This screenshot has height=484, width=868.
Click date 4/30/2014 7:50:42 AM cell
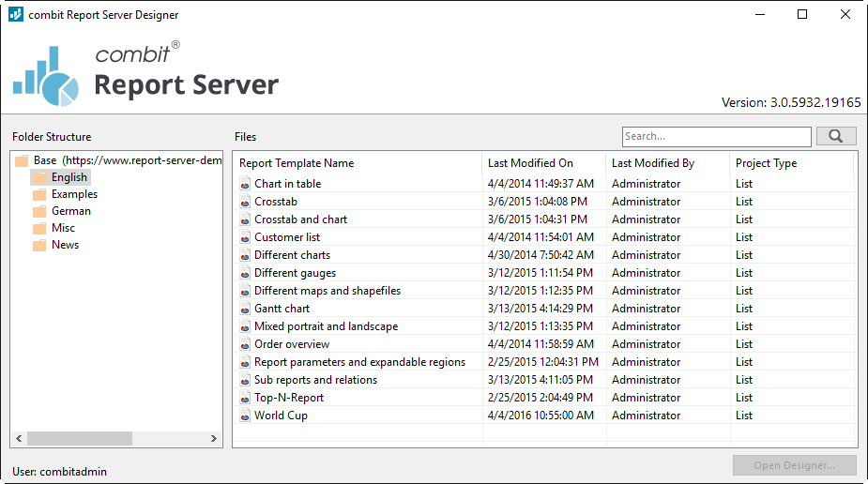(x=541, y=255)
